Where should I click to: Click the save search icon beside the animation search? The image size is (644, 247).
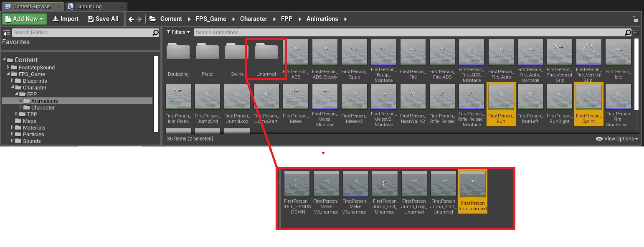click(636, 32)
